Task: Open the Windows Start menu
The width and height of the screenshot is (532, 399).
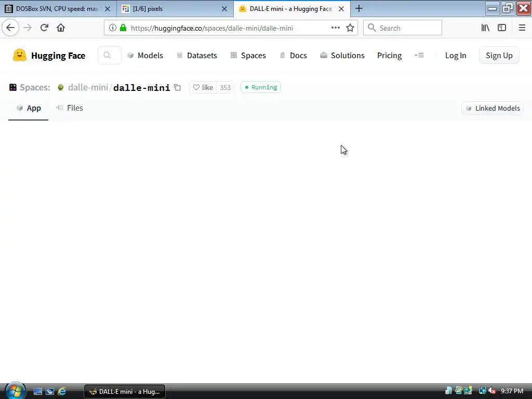Action: (15, 391)
